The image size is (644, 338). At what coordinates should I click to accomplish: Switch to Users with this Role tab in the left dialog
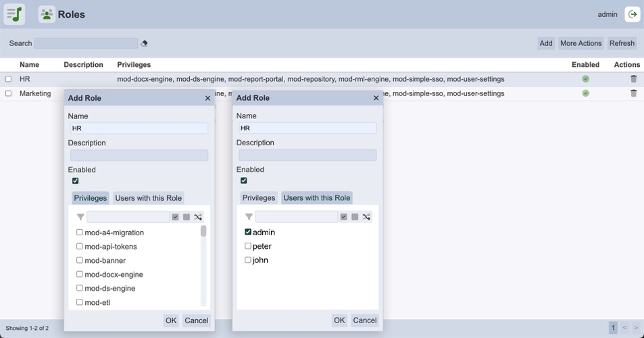tap(149, 198)
